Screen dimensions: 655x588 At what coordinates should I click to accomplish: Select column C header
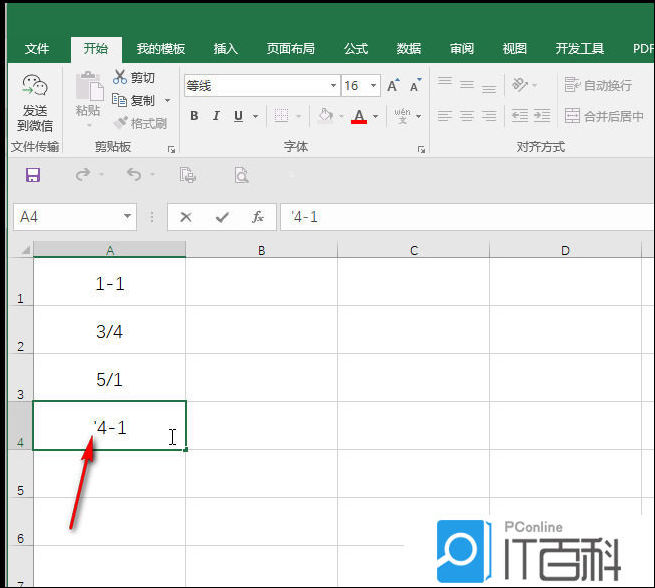click(414, 250)
